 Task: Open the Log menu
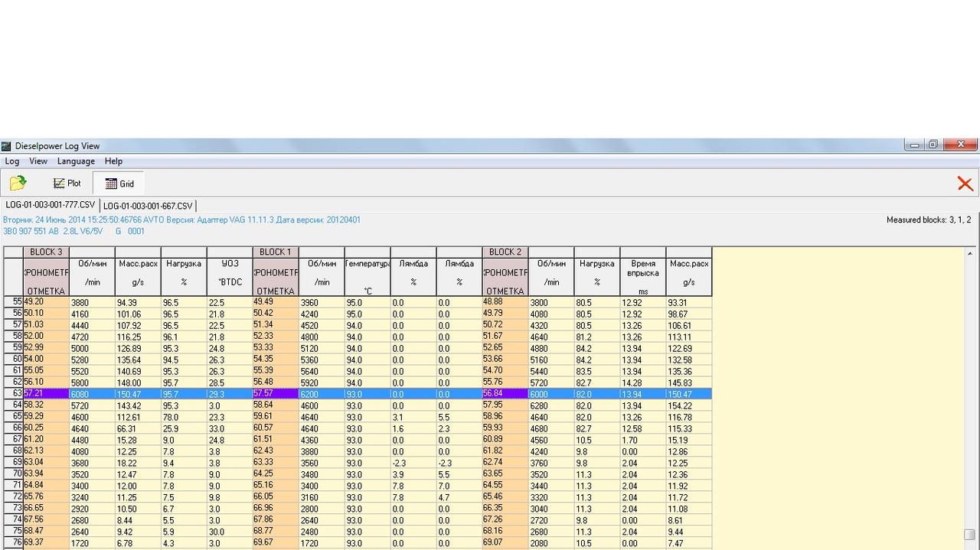(x=12, y=161)
